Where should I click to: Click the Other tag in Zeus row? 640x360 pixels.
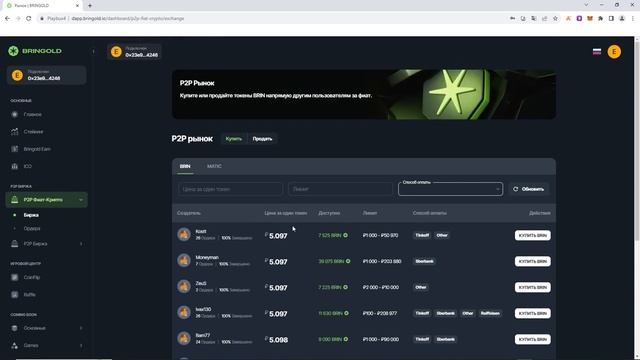[x=420, y=287]
